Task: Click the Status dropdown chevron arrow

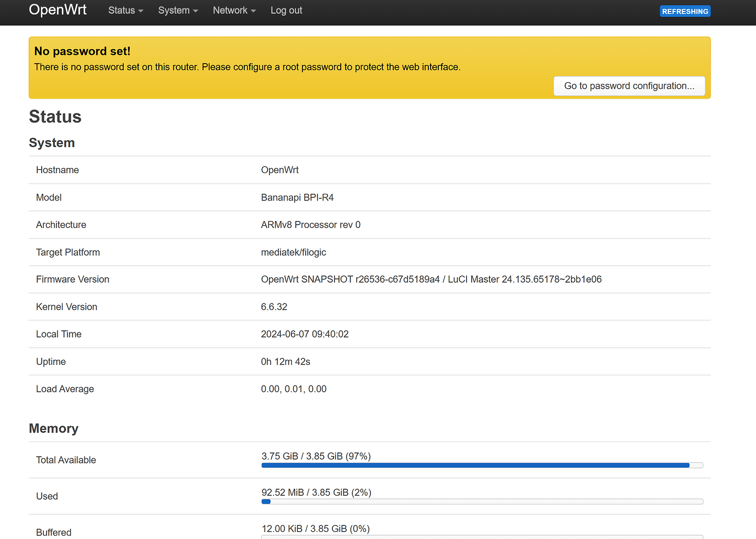Action: pos(140,11)
